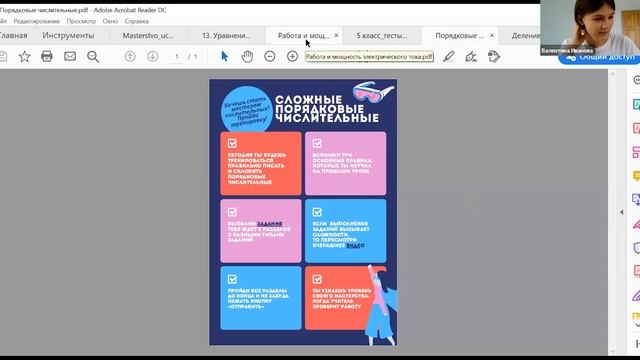Edit the current page number field
Screen dimensions: 640x360
177,57
